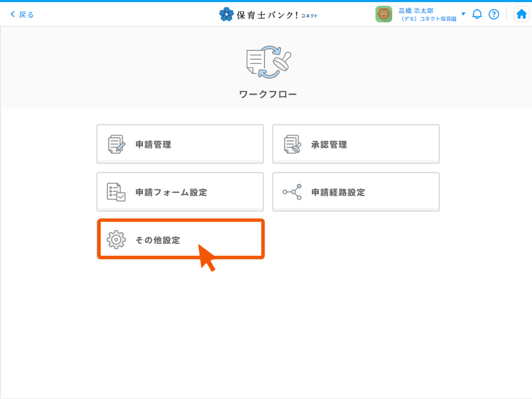Open the 申請管理 menu tile
The image size is (532, 399).
[180, 144]
